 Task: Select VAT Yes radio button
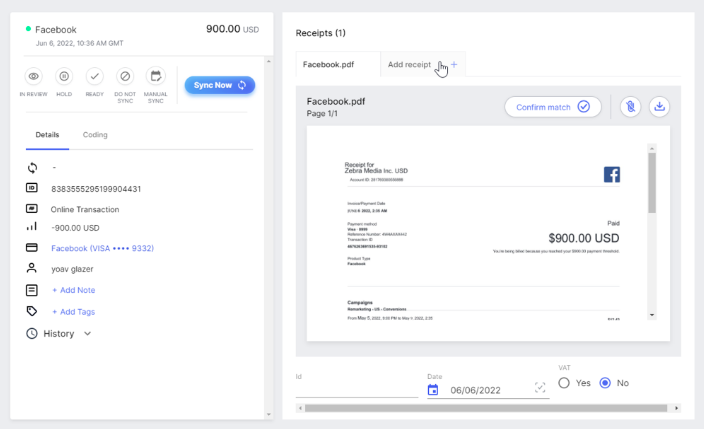564,383
